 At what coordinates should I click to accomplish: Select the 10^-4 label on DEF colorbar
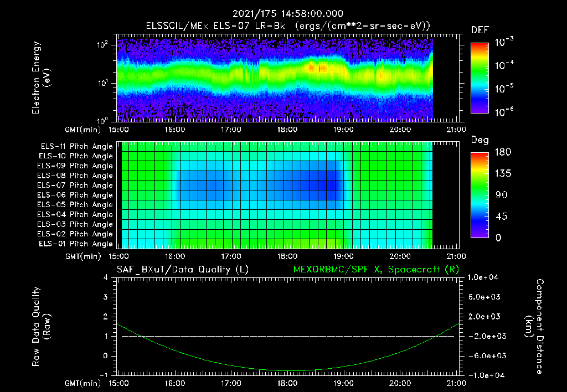pyautogui.click(x=504, y=65)
